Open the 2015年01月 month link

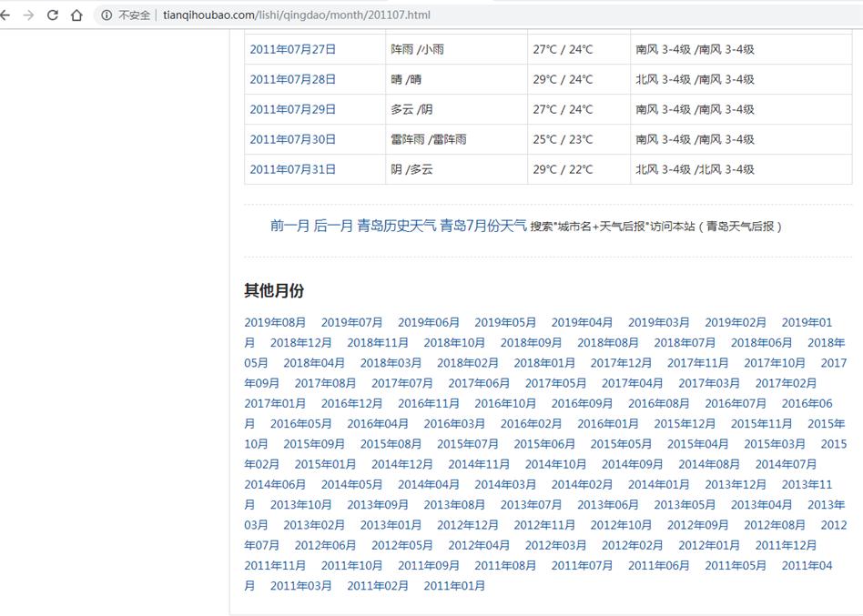coord(325,464)
